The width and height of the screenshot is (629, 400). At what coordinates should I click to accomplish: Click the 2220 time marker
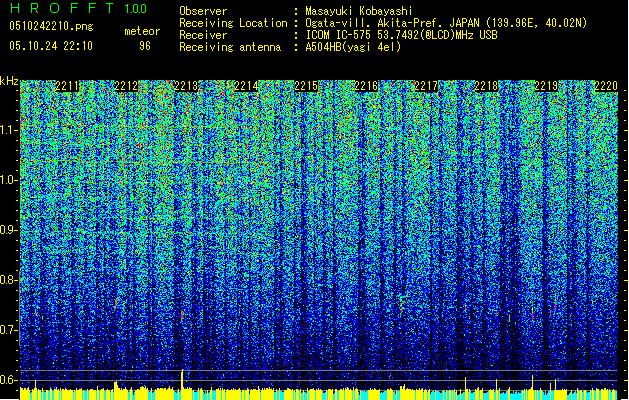pos(606,86)
